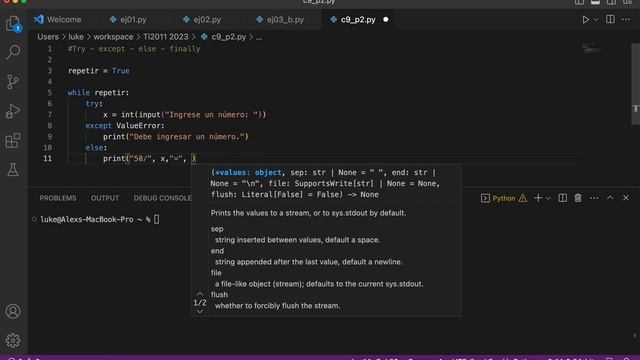Open launch profile dropdown next to plus

tap(548, 198)
